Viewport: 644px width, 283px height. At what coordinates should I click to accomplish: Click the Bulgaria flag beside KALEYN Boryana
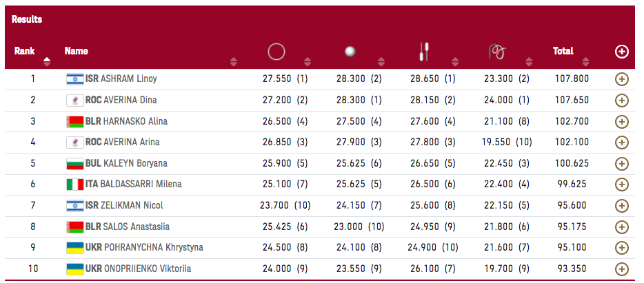tap(74, 163)
